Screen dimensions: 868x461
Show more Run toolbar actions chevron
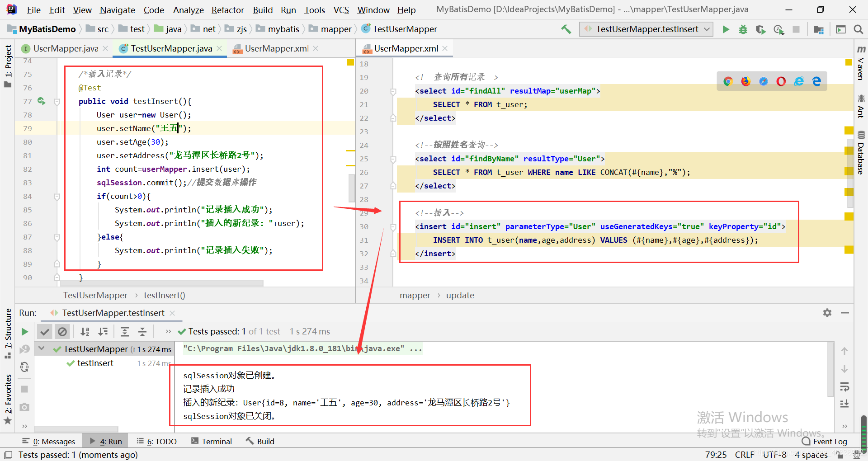(x=168, y=332)
